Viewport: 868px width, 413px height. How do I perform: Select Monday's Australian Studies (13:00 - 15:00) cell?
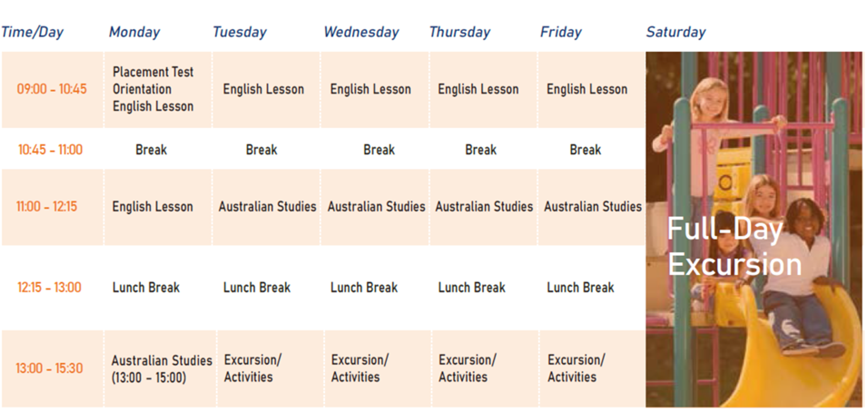pos(161,369)
